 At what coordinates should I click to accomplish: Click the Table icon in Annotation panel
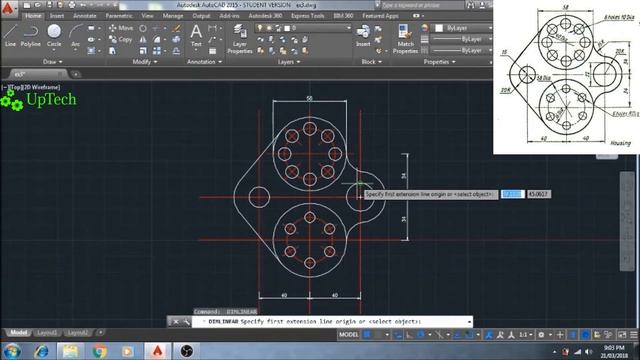[212, 51]
